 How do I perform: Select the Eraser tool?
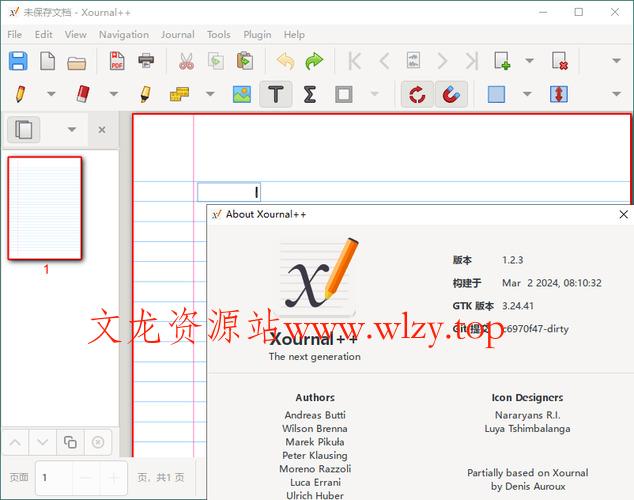click(83, 94)
